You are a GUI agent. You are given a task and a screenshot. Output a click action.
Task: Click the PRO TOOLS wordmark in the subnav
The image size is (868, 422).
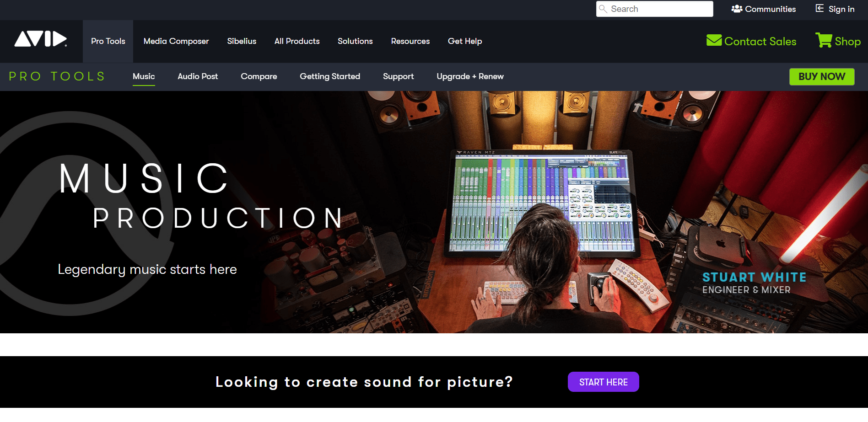point(57,76)
